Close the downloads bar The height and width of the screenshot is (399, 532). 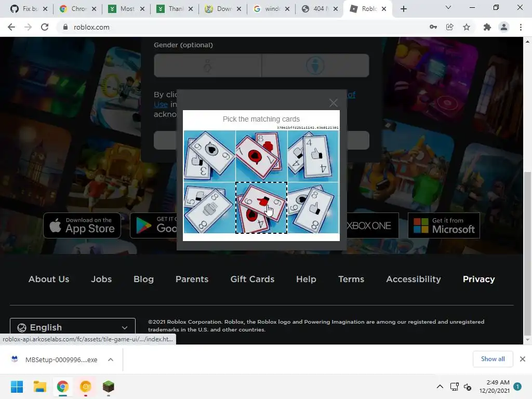(x=523, y=359)
